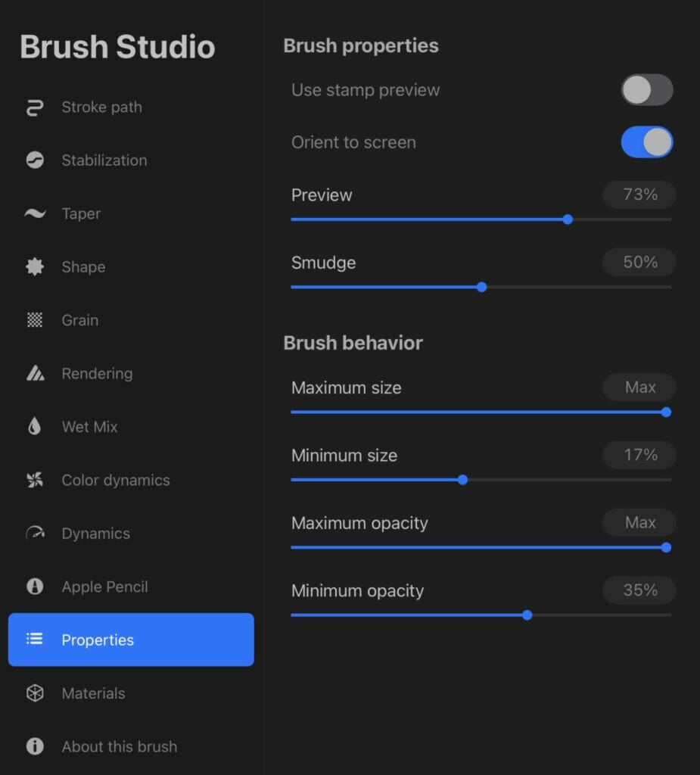Enable the Use stamp preview toggle
This screenshot has height=775, width=700.
[x=646, y=90]
